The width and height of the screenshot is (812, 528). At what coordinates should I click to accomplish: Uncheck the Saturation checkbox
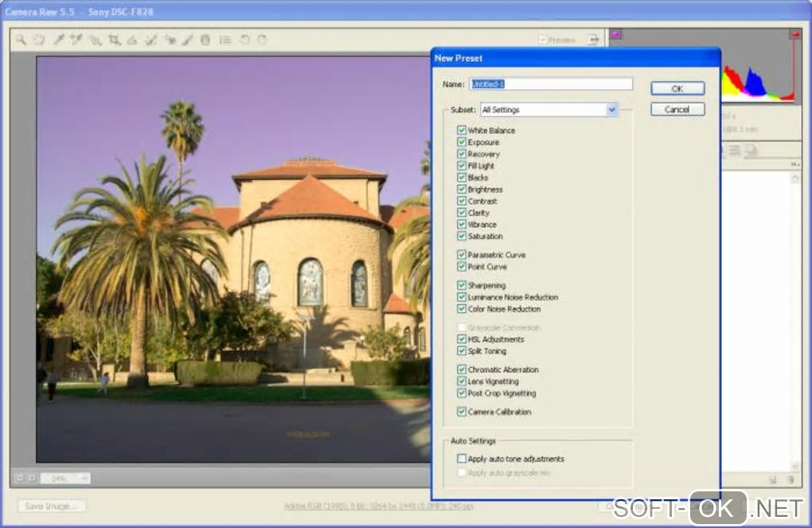(462, 236)
